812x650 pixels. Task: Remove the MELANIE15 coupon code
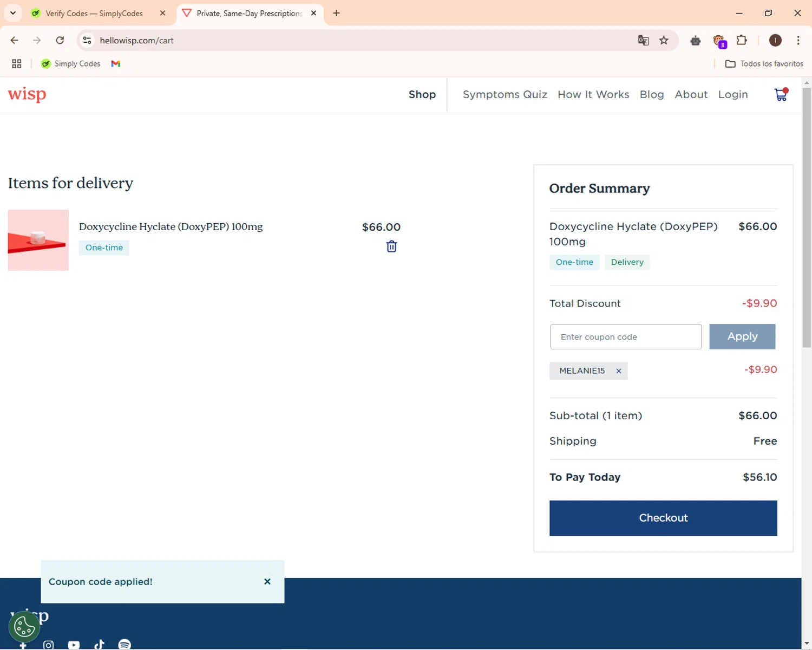618,371
